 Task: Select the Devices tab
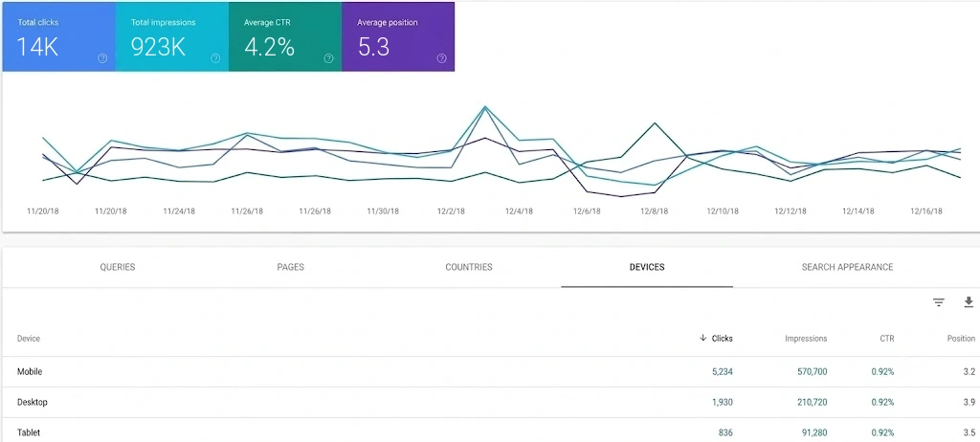(x=647, y=267)
